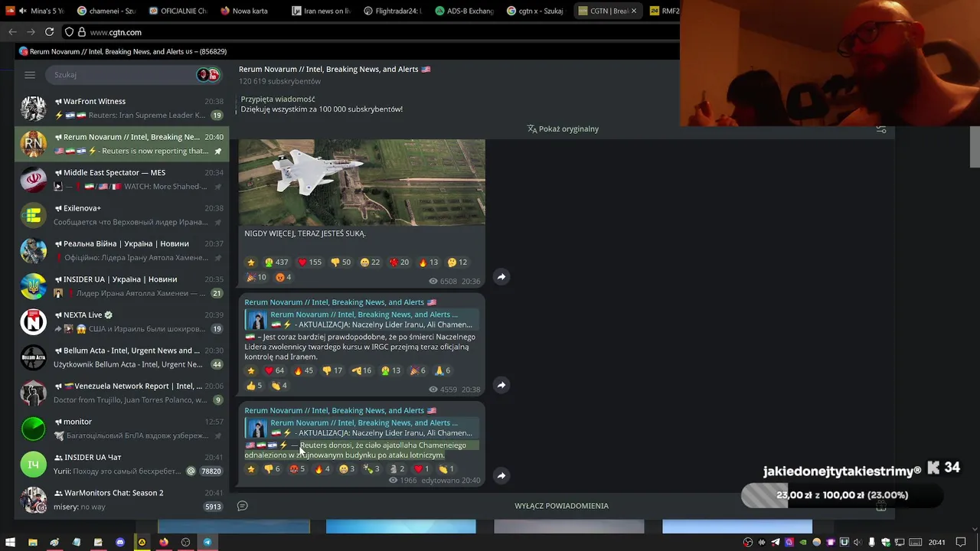Share the NIGDY WIĘCEJ jet image post

point(501,276)
